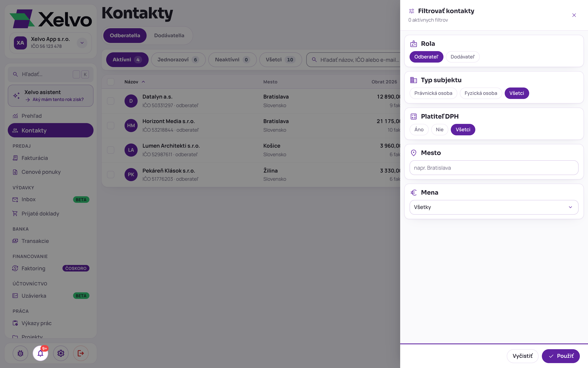Check the Pekáreň Klások s.r.o. row checkbox

coord(110,175)
